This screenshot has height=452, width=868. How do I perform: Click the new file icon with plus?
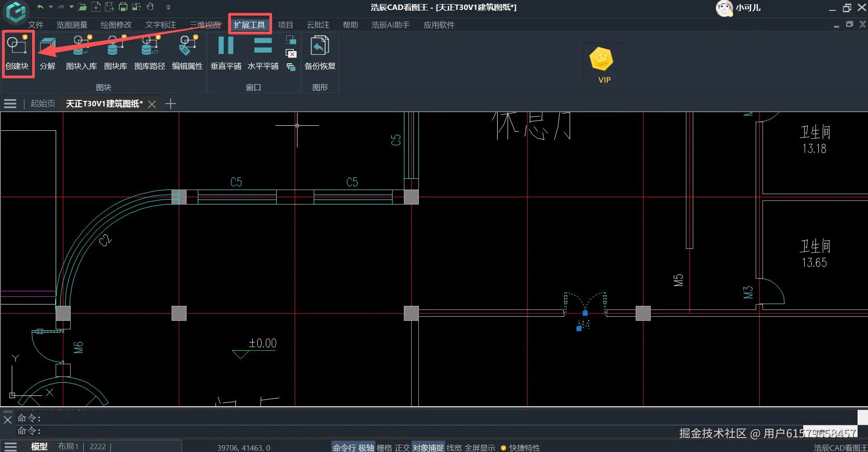click(x=96, y=7)
